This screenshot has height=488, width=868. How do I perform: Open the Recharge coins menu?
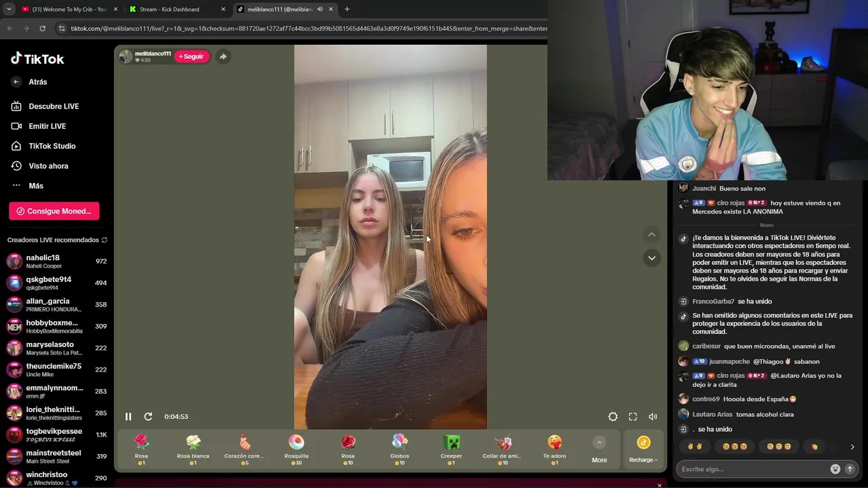[x=644, y=450]
